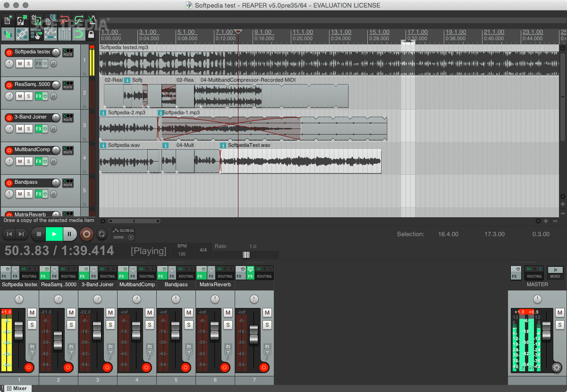The height and width of the screenshot is (392, 567).
Task: Open ROUTE for 3-Band Joiner track
Action: 68,118
